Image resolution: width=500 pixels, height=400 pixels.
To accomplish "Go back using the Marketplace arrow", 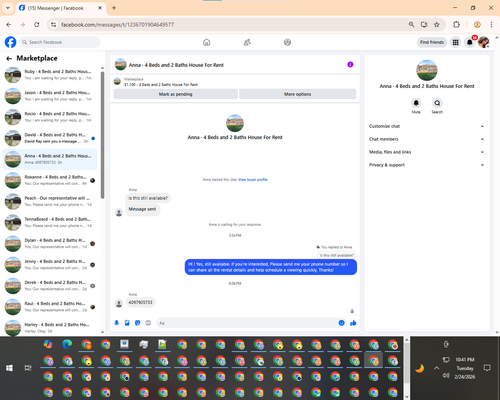I will coord(9,59).
